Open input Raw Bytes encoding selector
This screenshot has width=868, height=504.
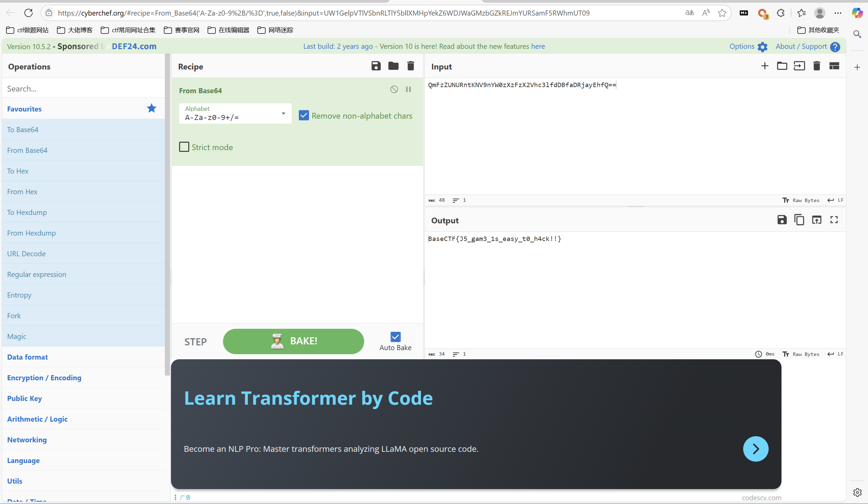[x=801, y=200]
